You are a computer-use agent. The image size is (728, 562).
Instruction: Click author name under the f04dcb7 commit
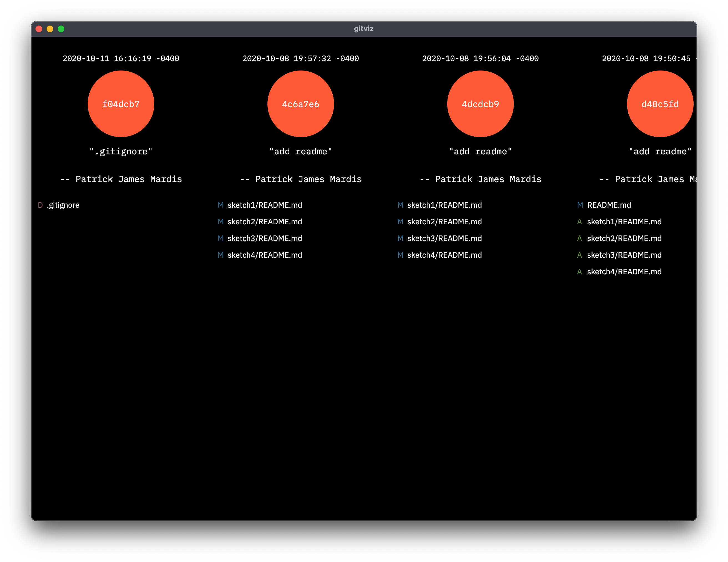[121, 179]
